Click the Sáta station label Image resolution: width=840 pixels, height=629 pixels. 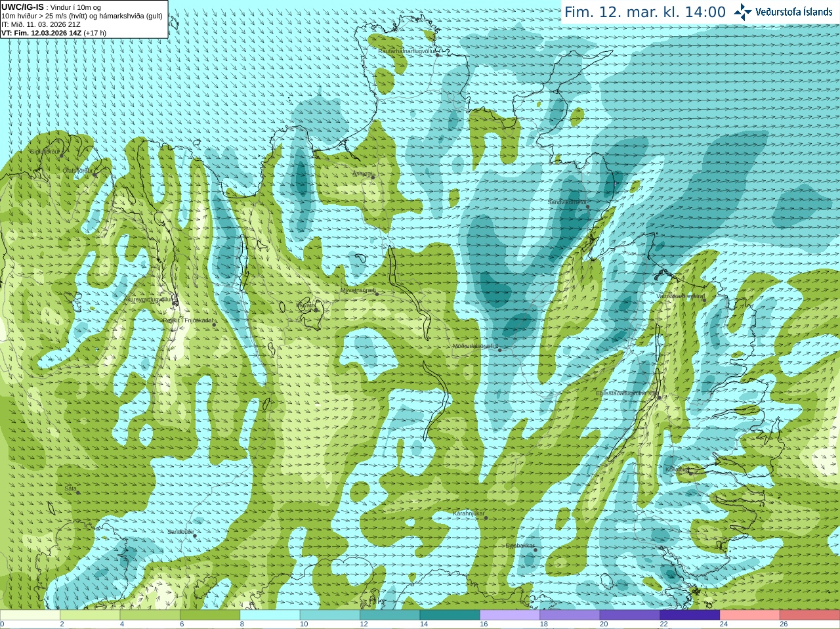70,488
